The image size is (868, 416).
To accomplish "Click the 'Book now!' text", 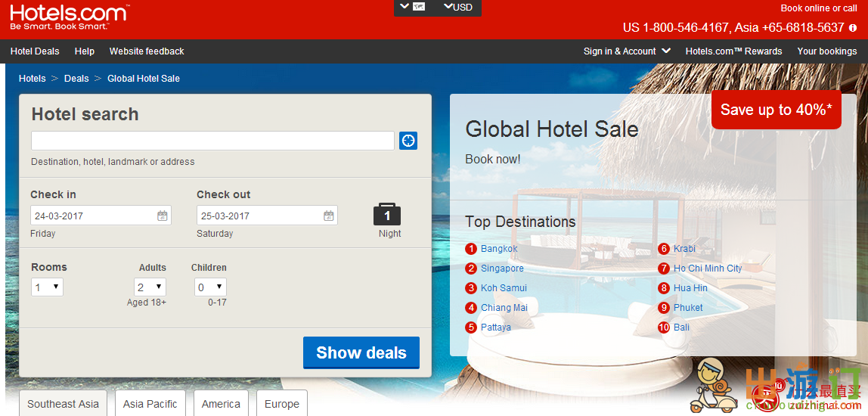I will 493,160.
